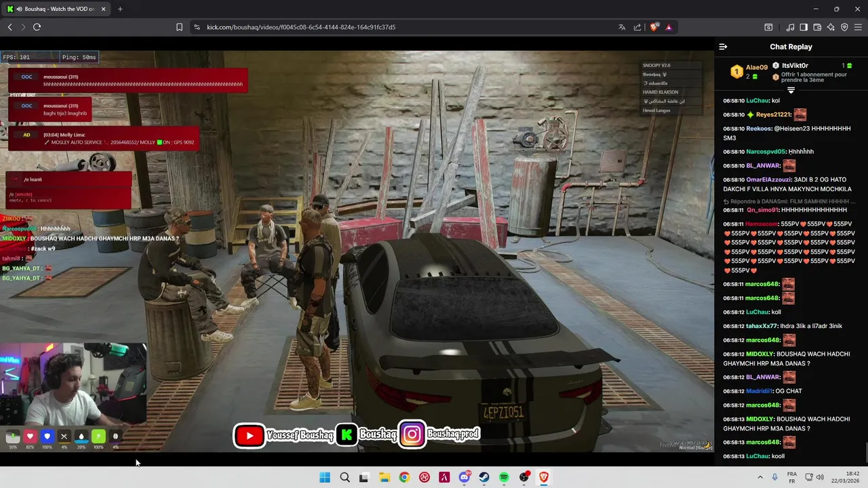Share this page icon in address bar
The image size is (868, 488).
click(x=637, y=27)
